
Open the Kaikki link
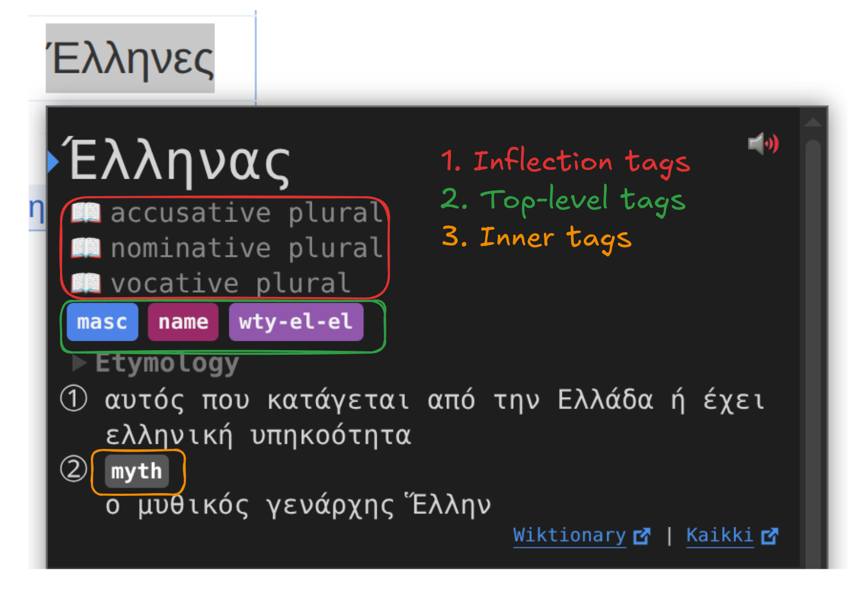tap(719, 535)
